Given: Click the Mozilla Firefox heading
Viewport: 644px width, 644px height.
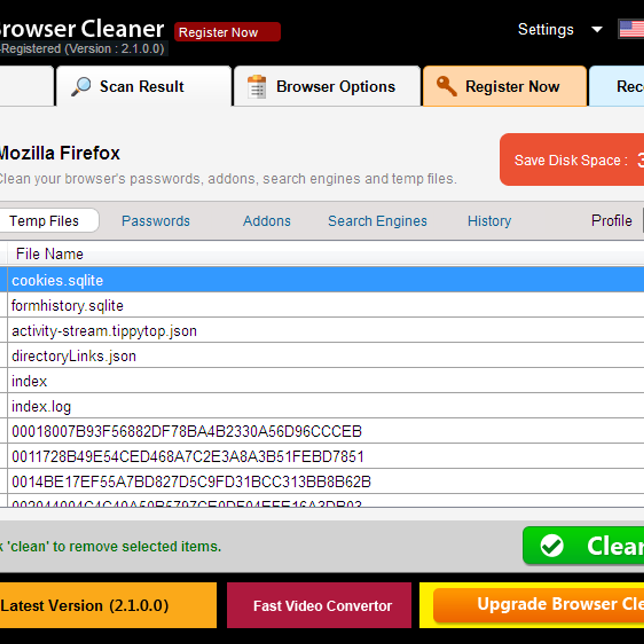Looking at the screenshot, I should 60,153.
